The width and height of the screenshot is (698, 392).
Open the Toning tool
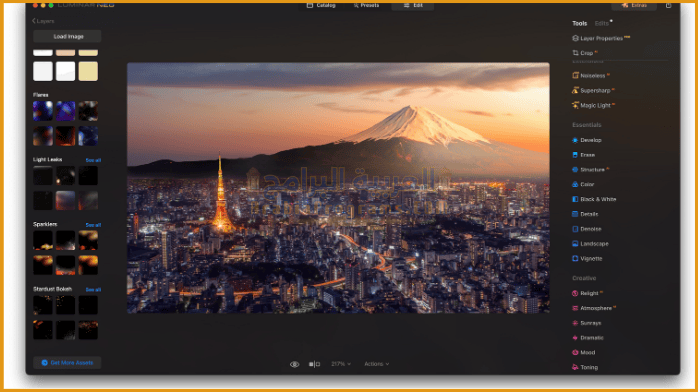[585, 368]
